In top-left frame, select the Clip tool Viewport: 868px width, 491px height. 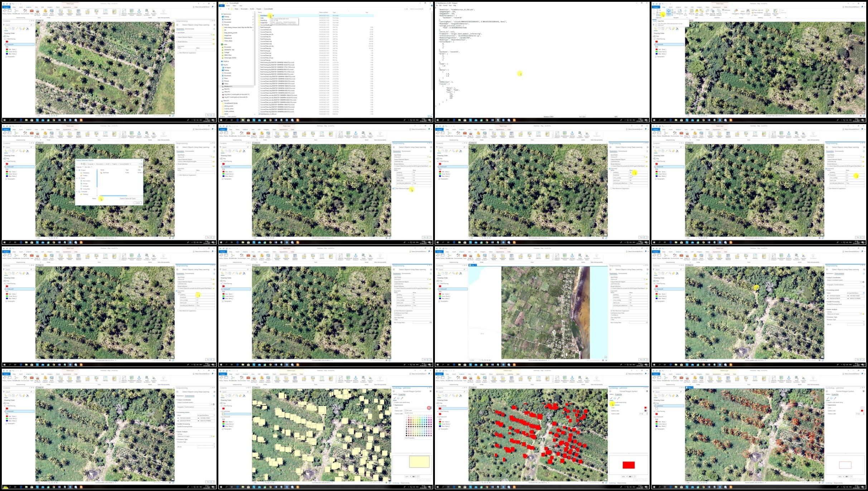(x=96, y=12)
